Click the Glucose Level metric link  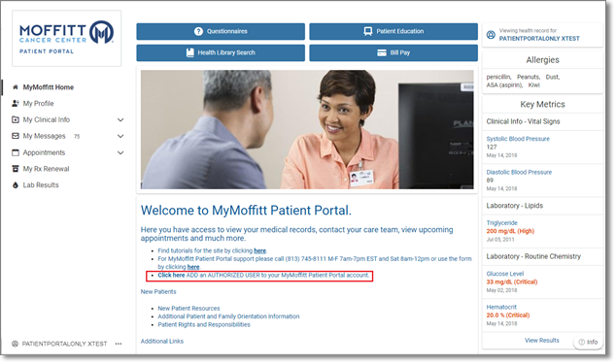coord(505,274)
